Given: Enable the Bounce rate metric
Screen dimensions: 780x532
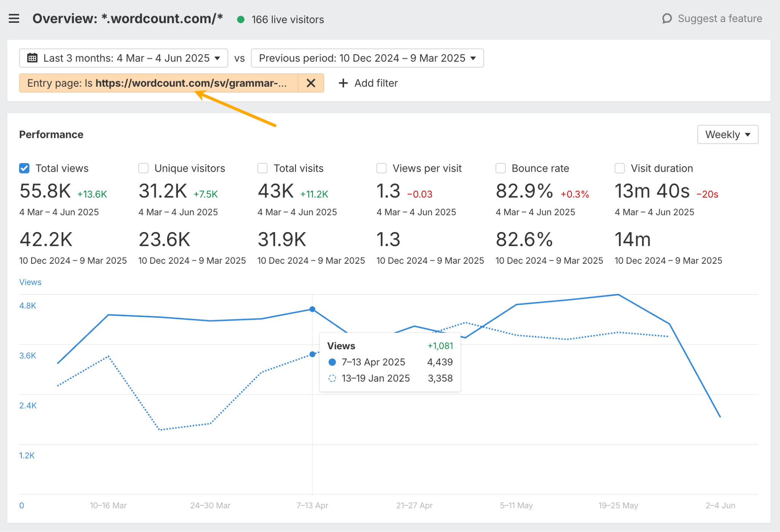Looking at the screenshot, I should 500,168.
